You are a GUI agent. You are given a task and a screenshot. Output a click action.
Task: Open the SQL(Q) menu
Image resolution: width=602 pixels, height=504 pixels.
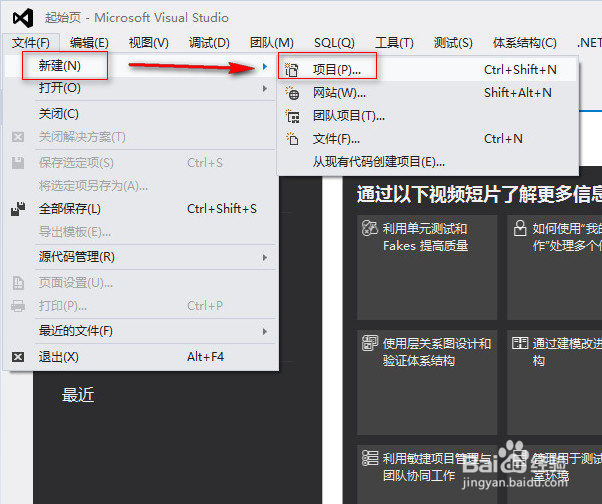(x=334, y=43)
